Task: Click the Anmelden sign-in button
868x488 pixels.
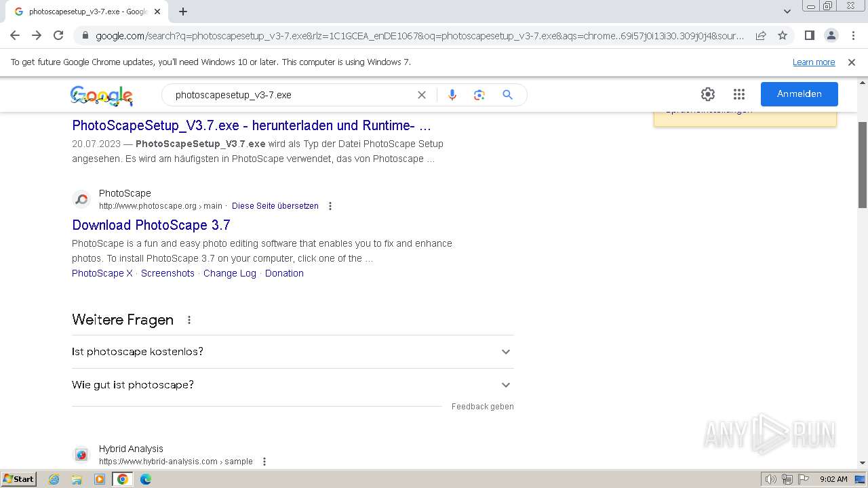Action: [800, 94]
